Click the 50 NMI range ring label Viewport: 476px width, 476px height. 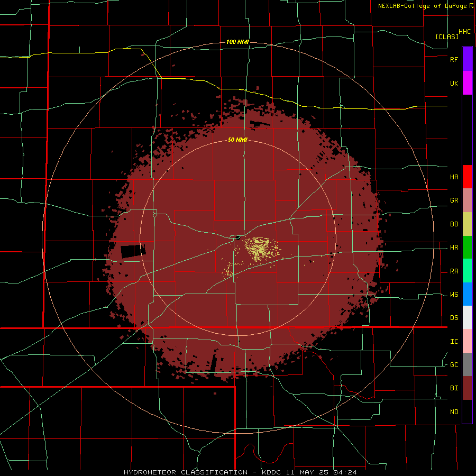click(237, 140)
